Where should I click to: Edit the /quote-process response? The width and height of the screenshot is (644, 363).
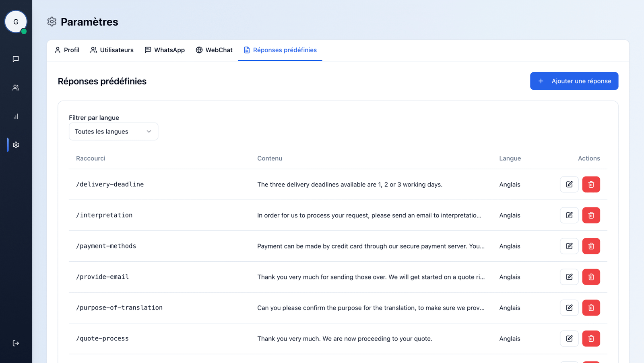click(569, 338)
